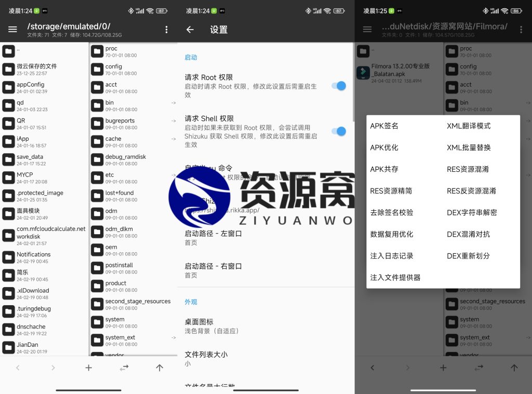Viewport: 532px width, 394px height.
Task: Tap the Filmora apk file icon
Action: tap(363, 73)
